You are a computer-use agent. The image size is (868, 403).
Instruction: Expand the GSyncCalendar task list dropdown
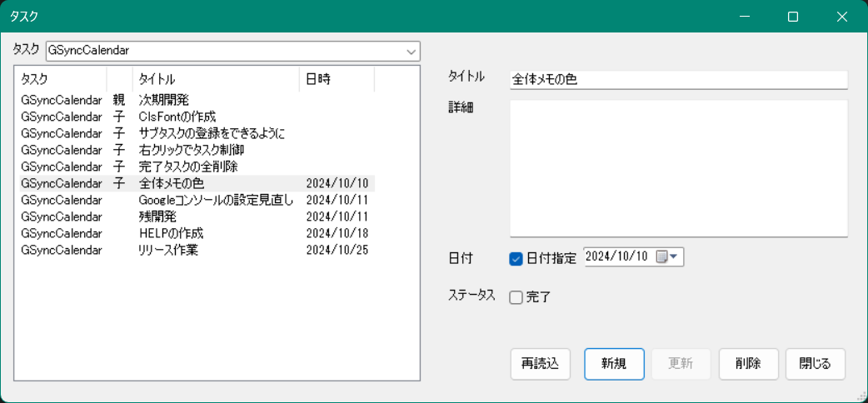412,51
